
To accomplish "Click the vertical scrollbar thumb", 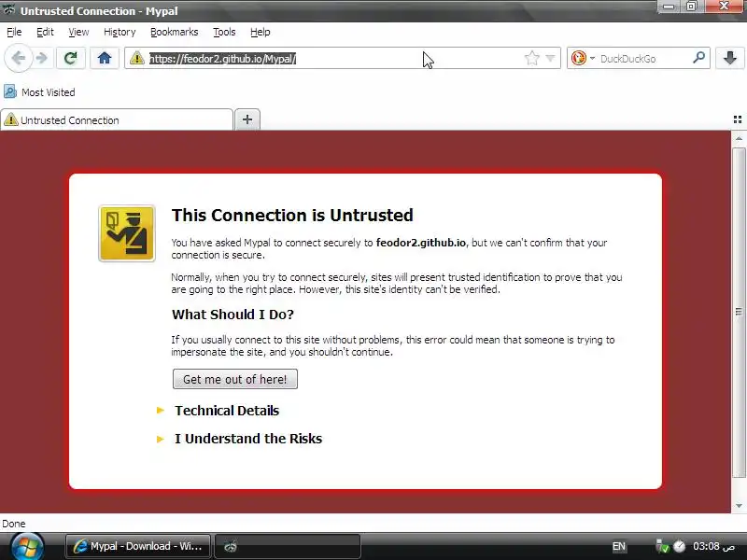I will [x=739, y=313].
